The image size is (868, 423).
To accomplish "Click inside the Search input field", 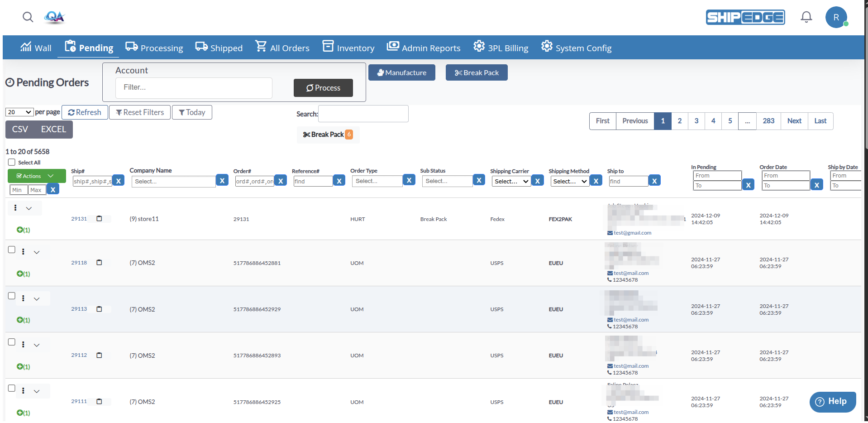I will tap(363, 114).
